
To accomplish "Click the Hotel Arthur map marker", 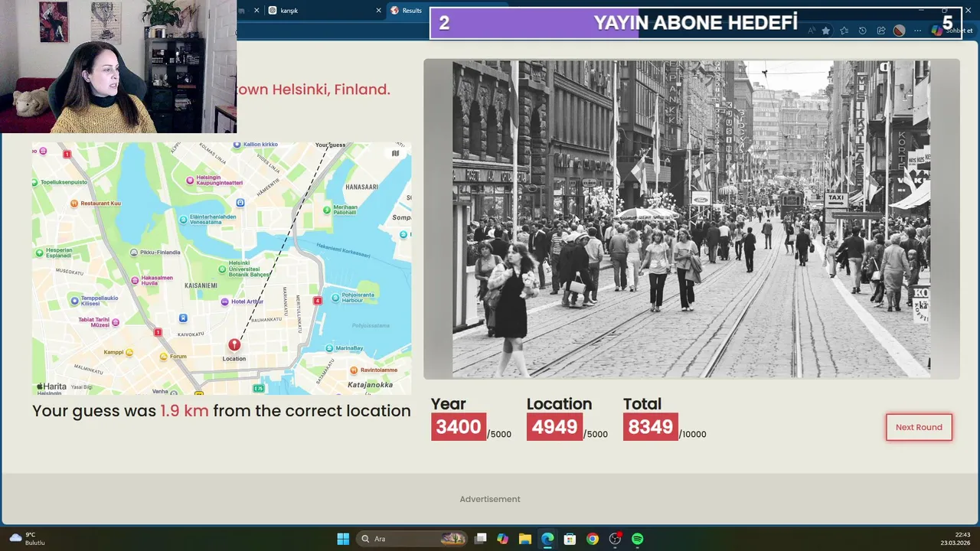I will coord(224,302).
